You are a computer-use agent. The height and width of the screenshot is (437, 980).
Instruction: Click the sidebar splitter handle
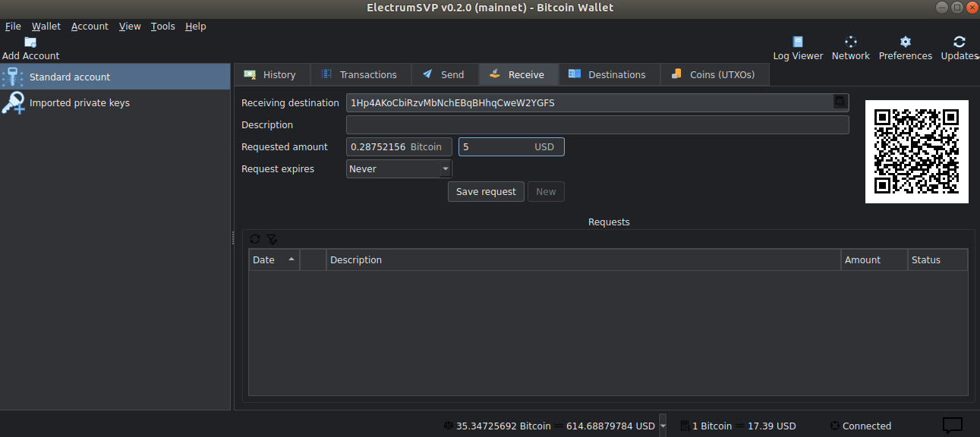pos(232,238)
